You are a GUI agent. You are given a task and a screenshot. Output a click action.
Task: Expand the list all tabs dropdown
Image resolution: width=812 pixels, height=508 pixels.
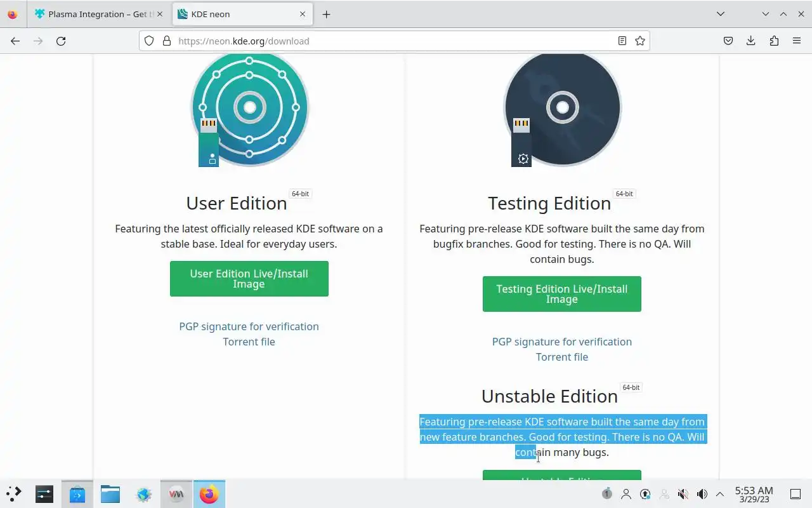pos(721,14)
